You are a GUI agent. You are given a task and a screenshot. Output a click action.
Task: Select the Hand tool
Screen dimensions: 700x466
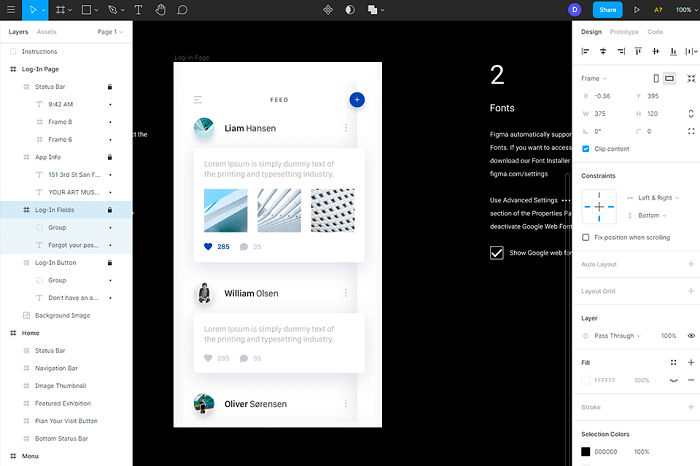click(160, 10)
